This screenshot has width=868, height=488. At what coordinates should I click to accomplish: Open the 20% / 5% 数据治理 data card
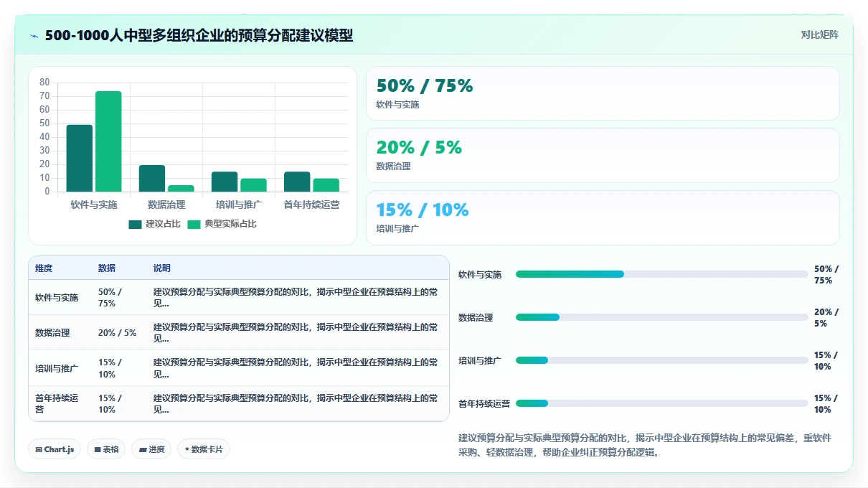(603, 155)
